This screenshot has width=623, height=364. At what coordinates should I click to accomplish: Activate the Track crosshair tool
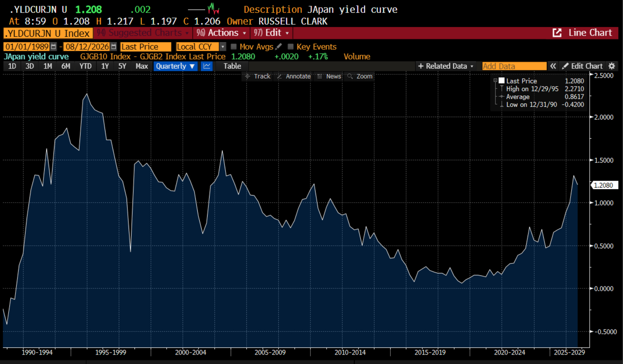[257, 76]
